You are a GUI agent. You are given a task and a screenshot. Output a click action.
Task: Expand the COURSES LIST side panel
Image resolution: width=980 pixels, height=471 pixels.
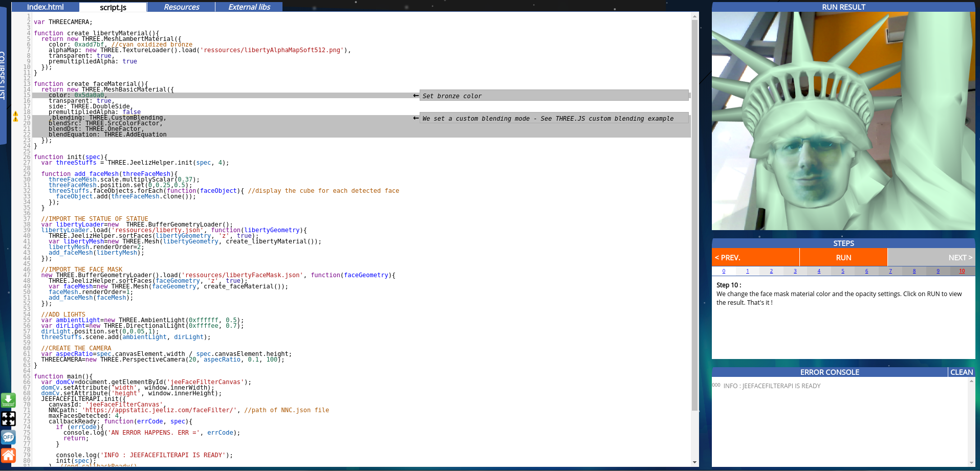3,75
